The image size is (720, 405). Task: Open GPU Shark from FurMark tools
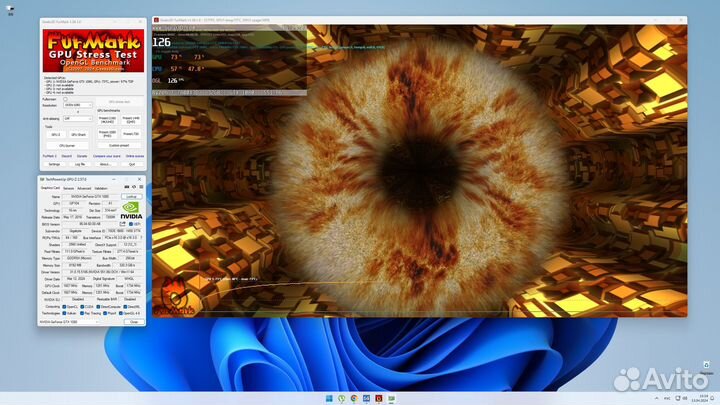78,133
